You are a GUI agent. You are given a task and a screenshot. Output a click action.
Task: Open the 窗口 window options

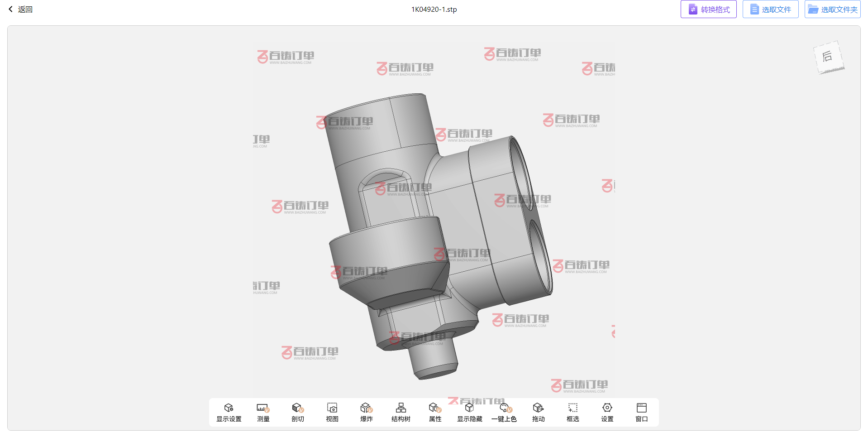click(641, 412)
